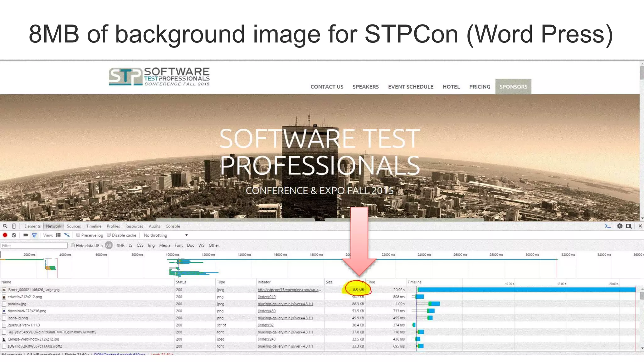The height and width of the screenshot is (362, 644).
Task: Click the network Filter text input
Action: [34, 246]
